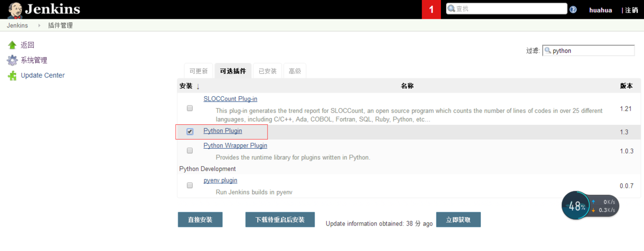Screen dimensions: 644x251
Task: Click version 0.0.7 of pyenv plugin
Action: [x=626, y=186]
